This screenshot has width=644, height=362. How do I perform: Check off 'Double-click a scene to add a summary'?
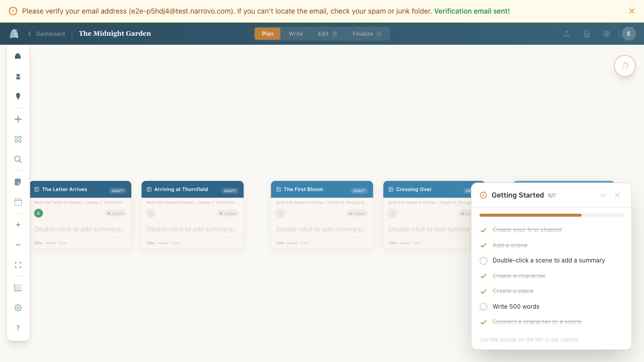pyautogui.click(x=484, y=260)
